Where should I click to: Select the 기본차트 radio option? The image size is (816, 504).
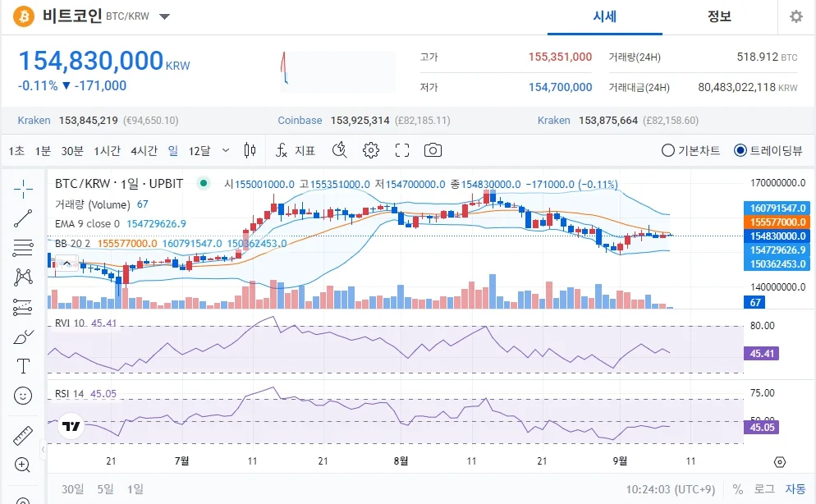point(690,150)
